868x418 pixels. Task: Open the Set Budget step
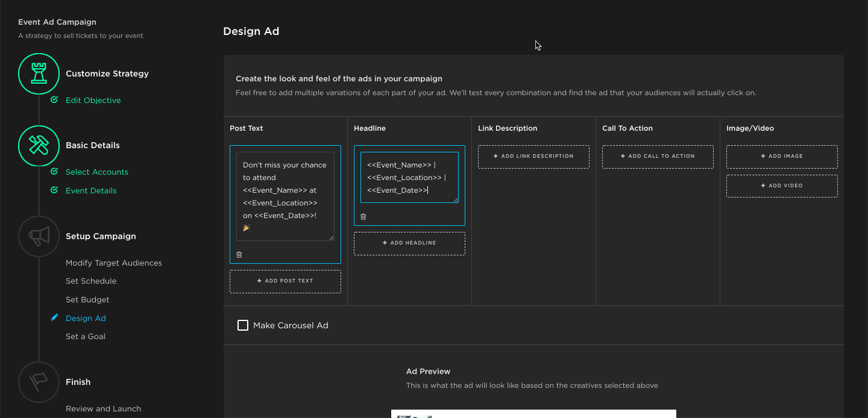pyautogui.click(x=87, y=299)
